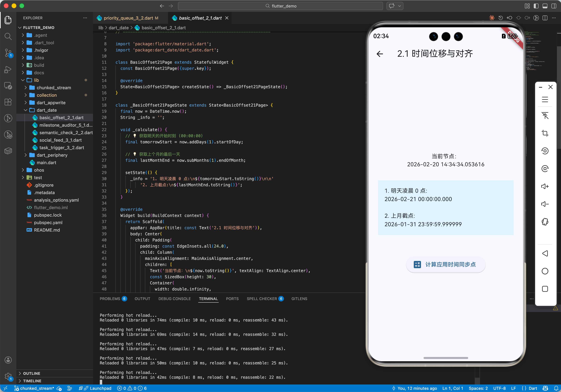This screenshot has height=392, width=561.
Task: Open Run and Debug view
Action: tap(8, 69)
